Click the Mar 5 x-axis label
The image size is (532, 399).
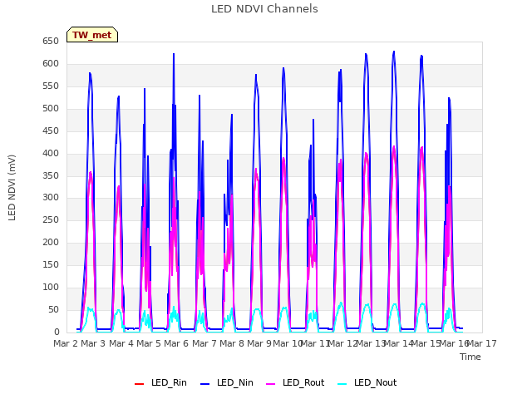click(x=149, y=343)
